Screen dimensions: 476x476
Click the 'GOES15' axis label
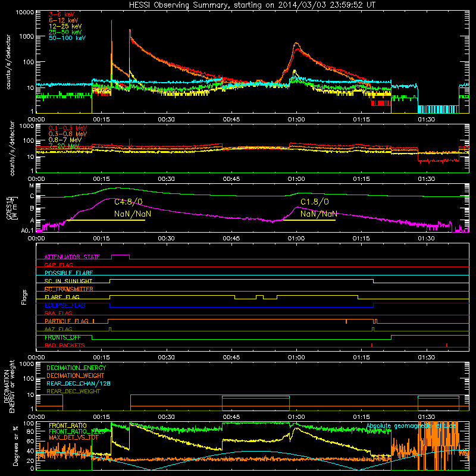pos(9,208)
